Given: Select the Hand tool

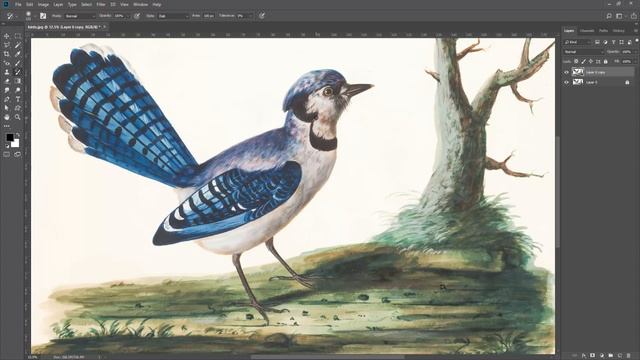Looking at the screenshot, I should [7, 117].
